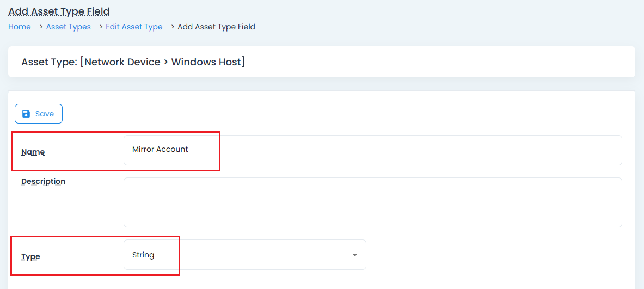Viewport: 644px width, 289px height.
Task: Click the chevron before Asset Types breadcrumb
Action: point(41,27)
